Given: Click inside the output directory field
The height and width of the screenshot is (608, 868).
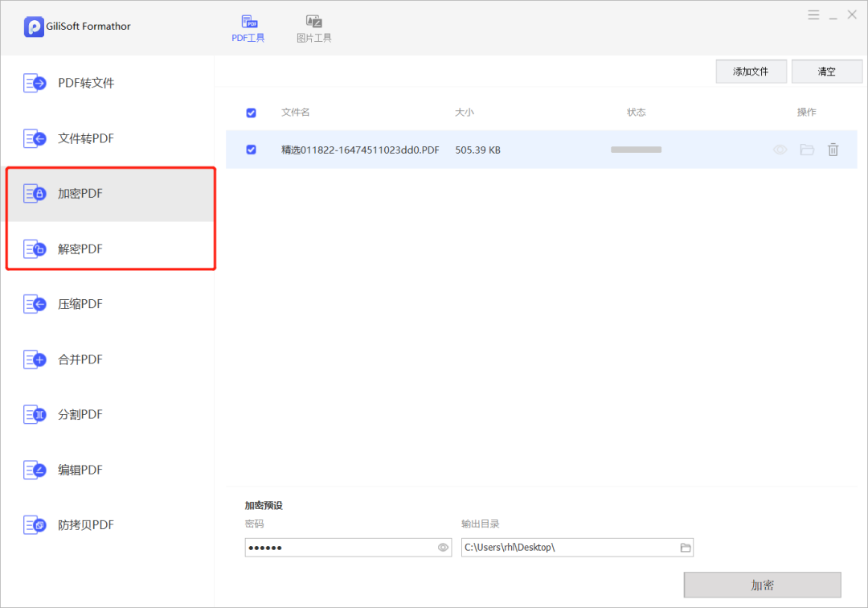Looking at the screenshot, I should (563, 547).
